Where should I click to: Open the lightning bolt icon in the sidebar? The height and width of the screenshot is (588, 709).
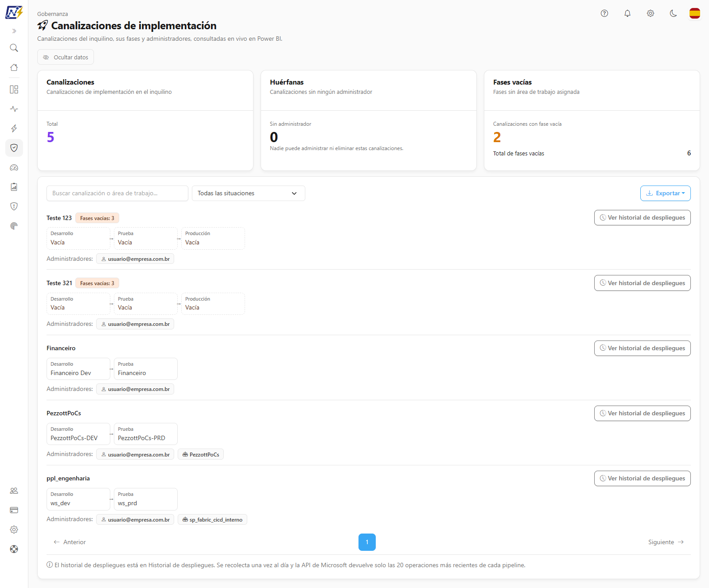14,128
